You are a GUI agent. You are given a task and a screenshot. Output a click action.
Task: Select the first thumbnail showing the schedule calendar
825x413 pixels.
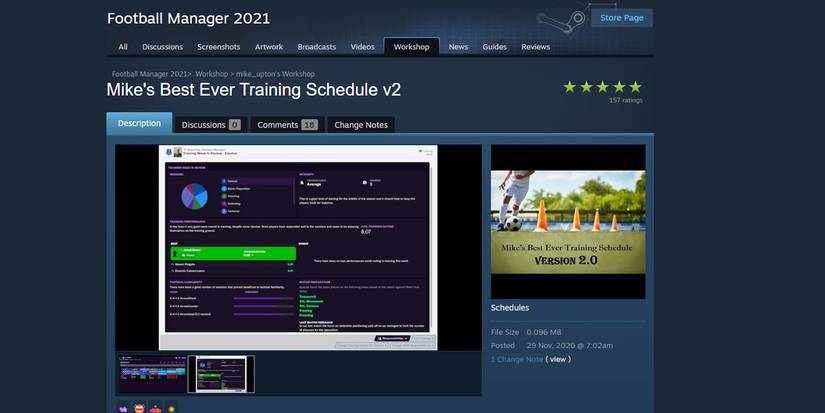(x=152, y=374)
